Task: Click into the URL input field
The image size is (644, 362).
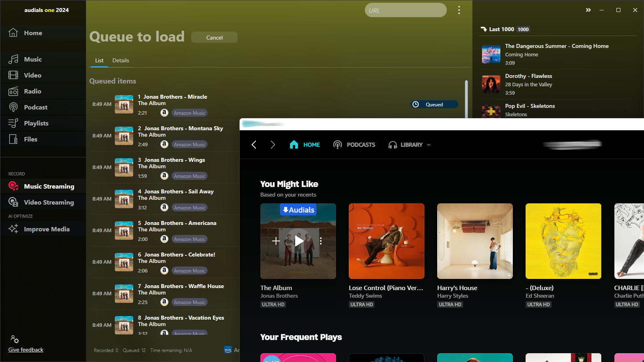Action: coord(406,10)
